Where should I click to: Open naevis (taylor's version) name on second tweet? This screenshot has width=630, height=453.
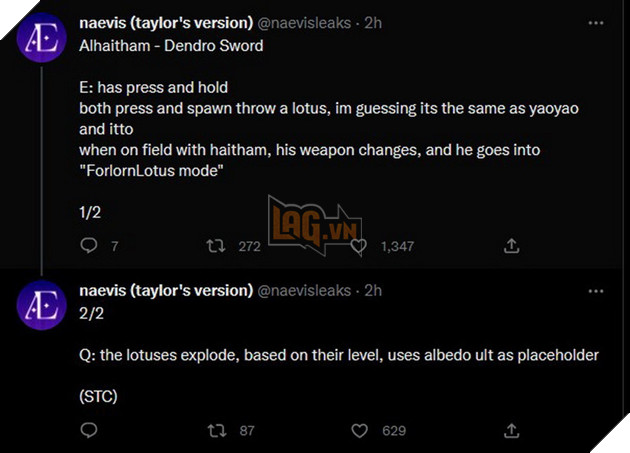click(x=165, y=291)
